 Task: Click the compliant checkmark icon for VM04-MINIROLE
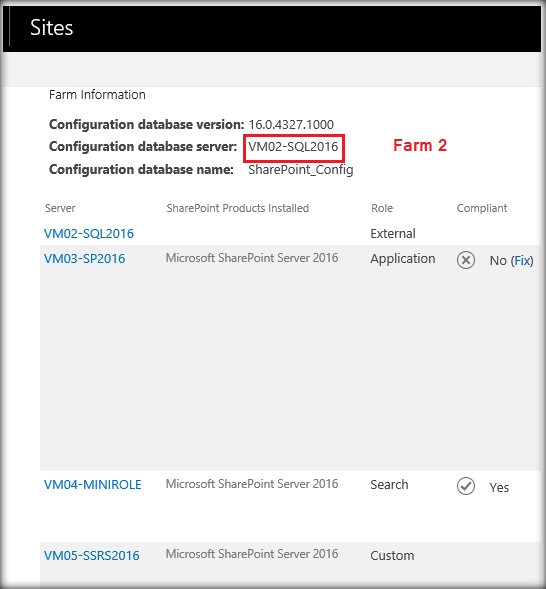[x=466, y=486]
